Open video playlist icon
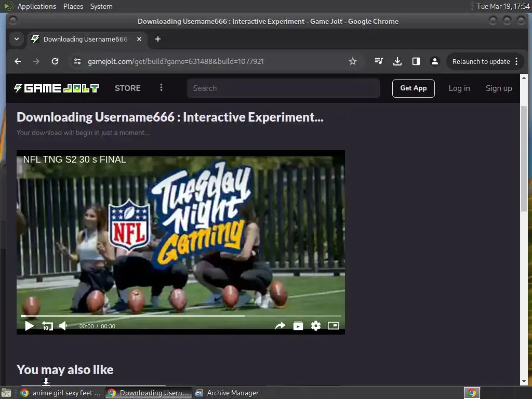The width and height of the screenshot is (532, 399). (298, 326)
